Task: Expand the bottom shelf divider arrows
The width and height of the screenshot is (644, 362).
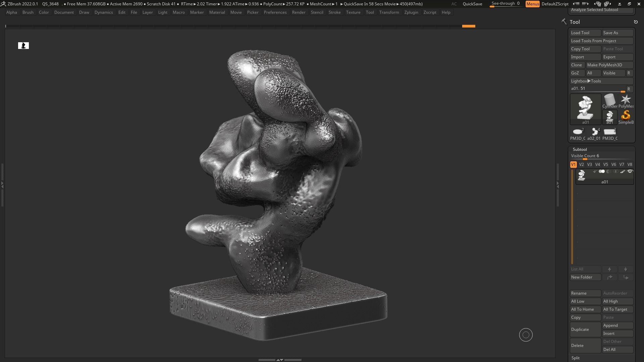Action: [x=280, y=360]
